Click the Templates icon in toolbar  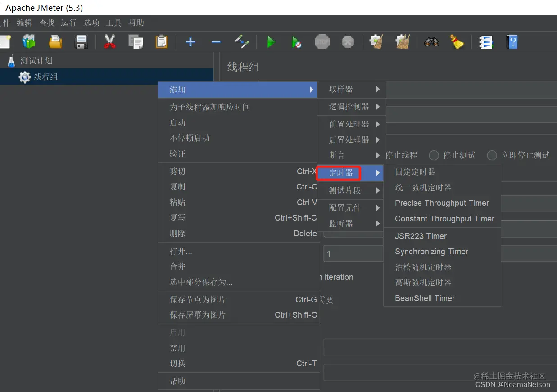[x=29, y=42]
